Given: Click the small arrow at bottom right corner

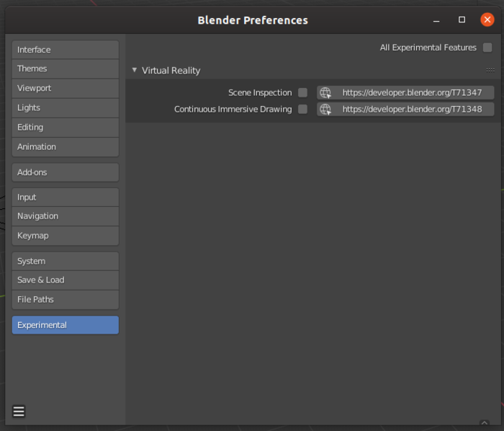Looking at the screenshot, I should point(484,423).
